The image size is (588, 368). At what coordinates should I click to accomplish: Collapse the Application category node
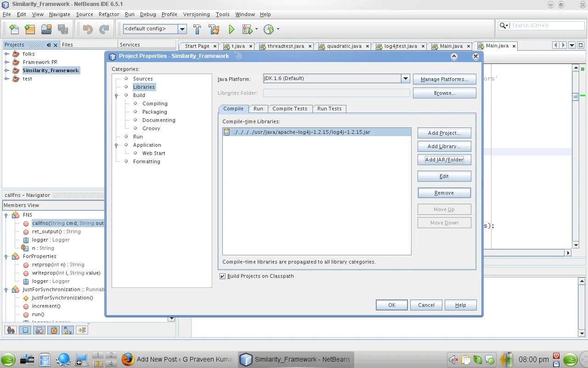pos(116,145)
